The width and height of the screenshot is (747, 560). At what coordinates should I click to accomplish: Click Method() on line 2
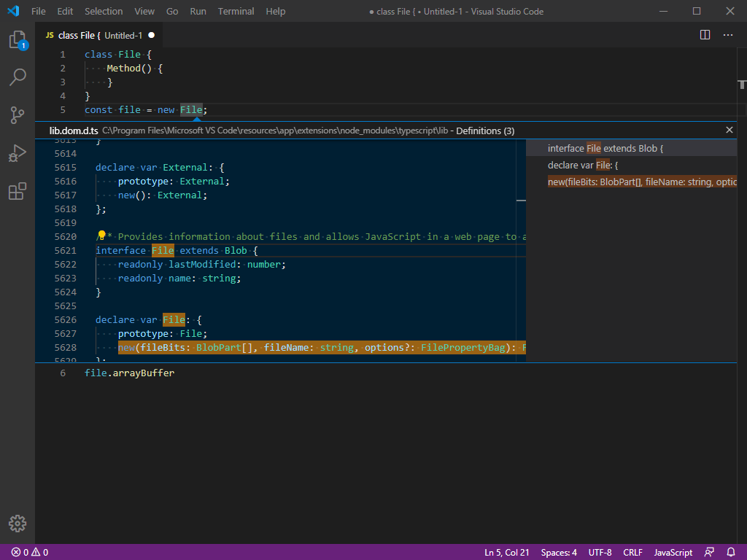tap(129, 69)
